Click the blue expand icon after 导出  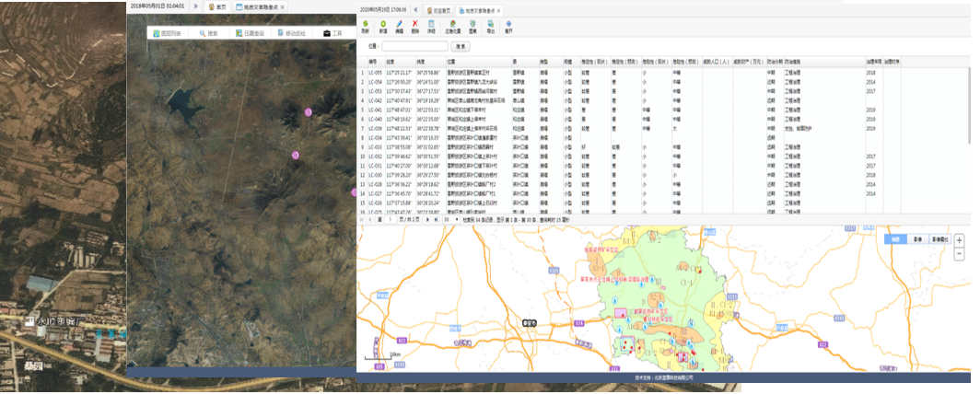pos(508,26)
